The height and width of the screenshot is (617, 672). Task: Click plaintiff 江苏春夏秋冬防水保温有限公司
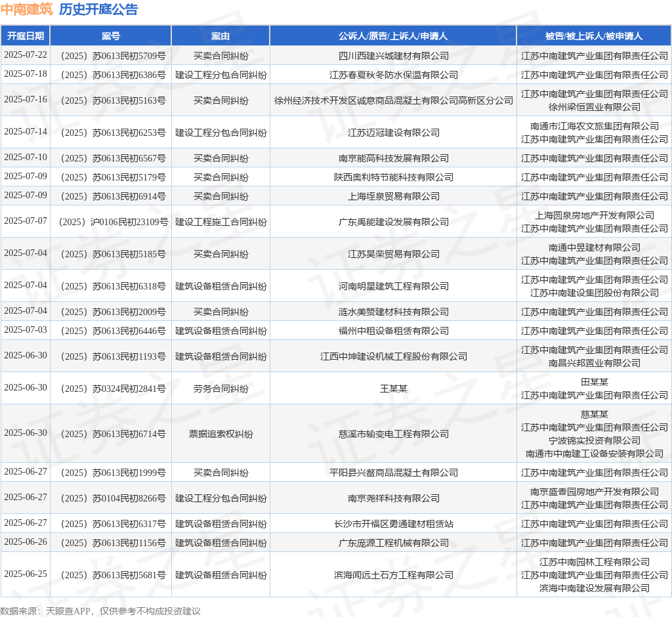394,75
